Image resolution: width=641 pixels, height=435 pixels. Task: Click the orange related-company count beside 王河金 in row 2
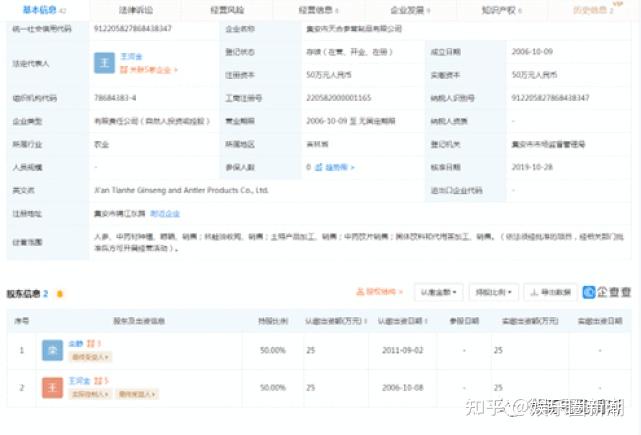[x=101, y=381]
